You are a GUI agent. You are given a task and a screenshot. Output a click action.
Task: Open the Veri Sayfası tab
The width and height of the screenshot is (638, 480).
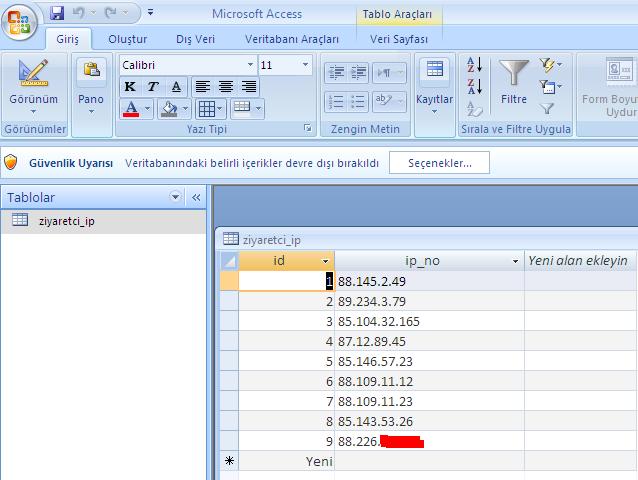tap(399, 39)
